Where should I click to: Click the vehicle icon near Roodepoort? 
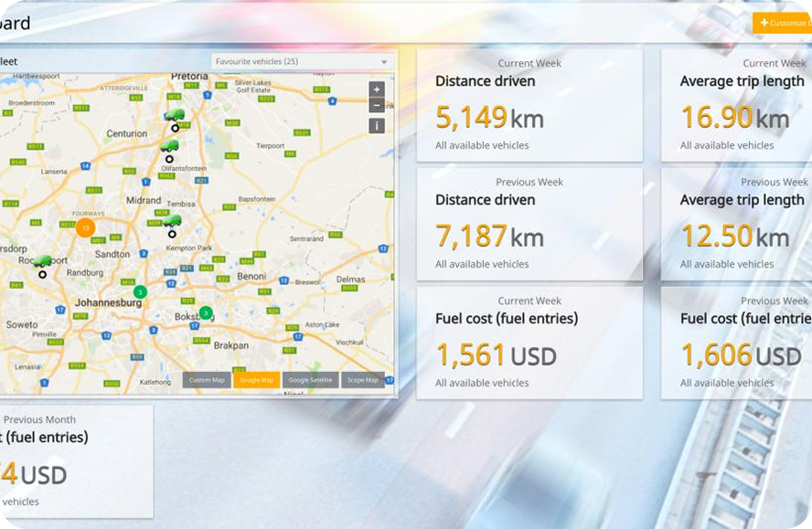[42, 262]
